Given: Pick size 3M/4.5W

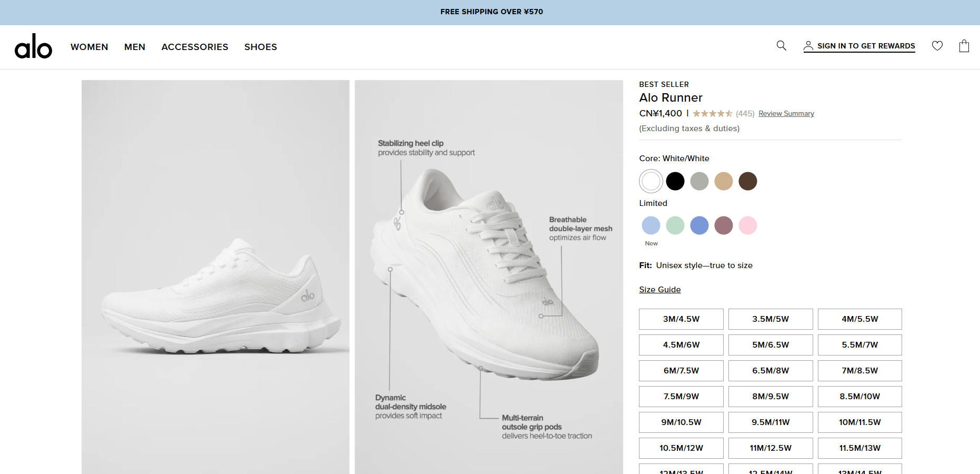Looking at the screenshot, I should 681,319.
